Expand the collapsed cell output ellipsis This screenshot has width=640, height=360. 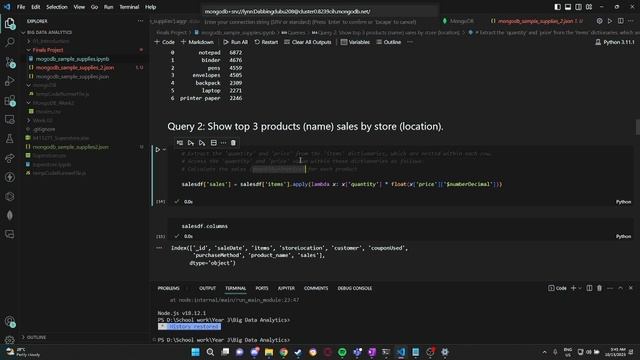pos(159,248)
